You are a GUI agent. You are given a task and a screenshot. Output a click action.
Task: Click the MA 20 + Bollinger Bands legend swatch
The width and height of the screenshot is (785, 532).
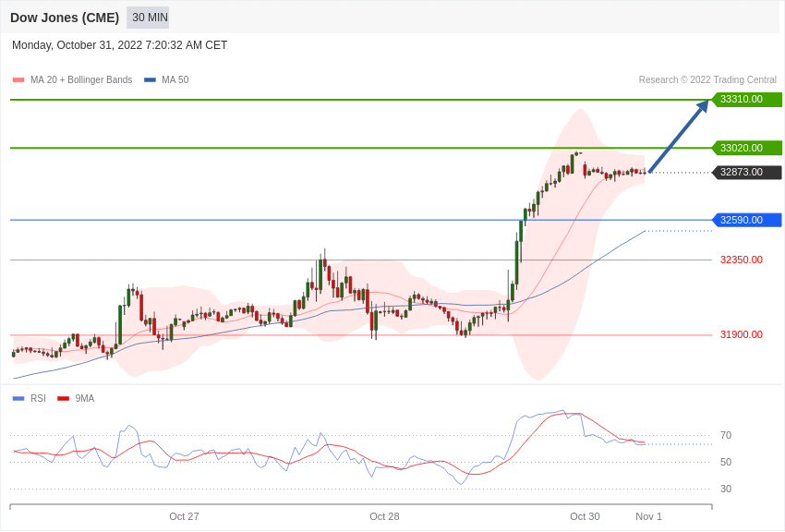tap(18, 80)
